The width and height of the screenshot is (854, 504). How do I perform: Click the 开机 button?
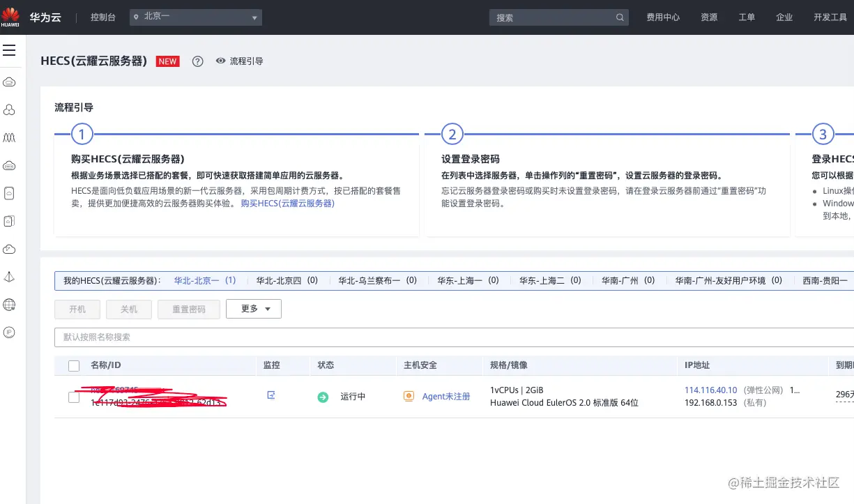coord(77,309)
